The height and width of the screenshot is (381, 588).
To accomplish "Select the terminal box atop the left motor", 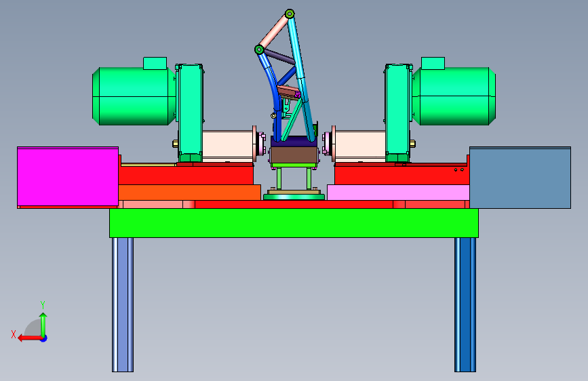I will 155,63.
